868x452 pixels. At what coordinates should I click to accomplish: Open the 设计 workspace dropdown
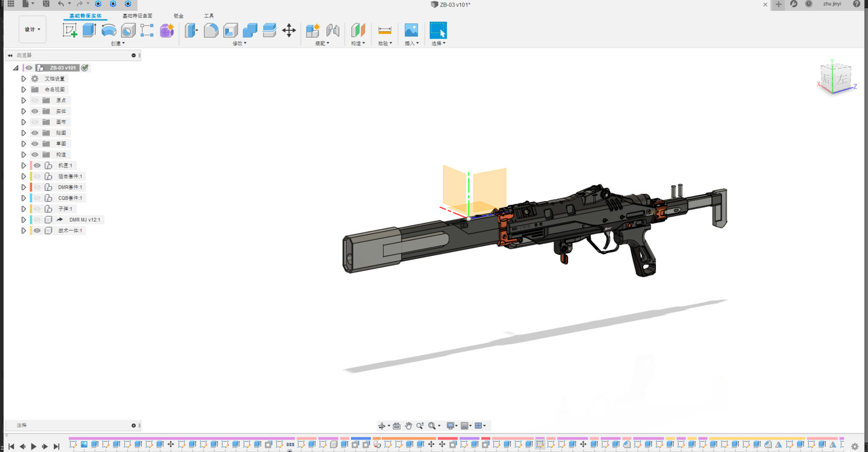click(33, 29)
